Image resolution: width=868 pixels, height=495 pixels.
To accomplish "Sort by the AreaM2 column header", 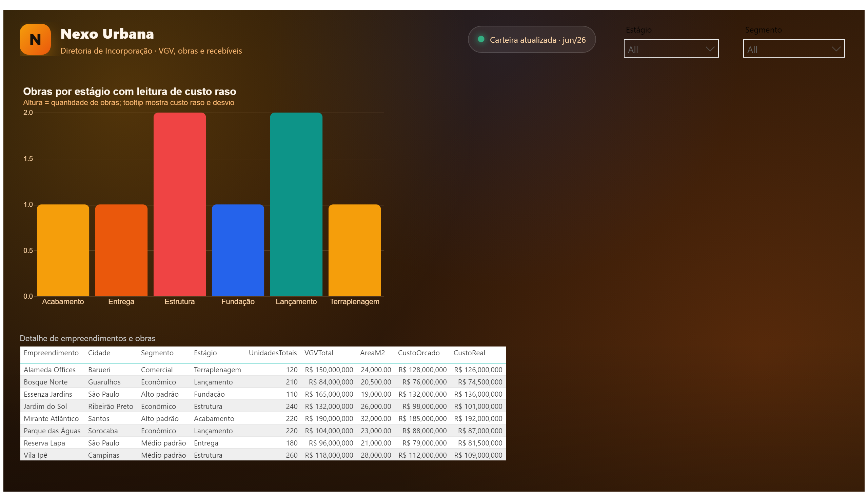I will (x=372, y=353).
